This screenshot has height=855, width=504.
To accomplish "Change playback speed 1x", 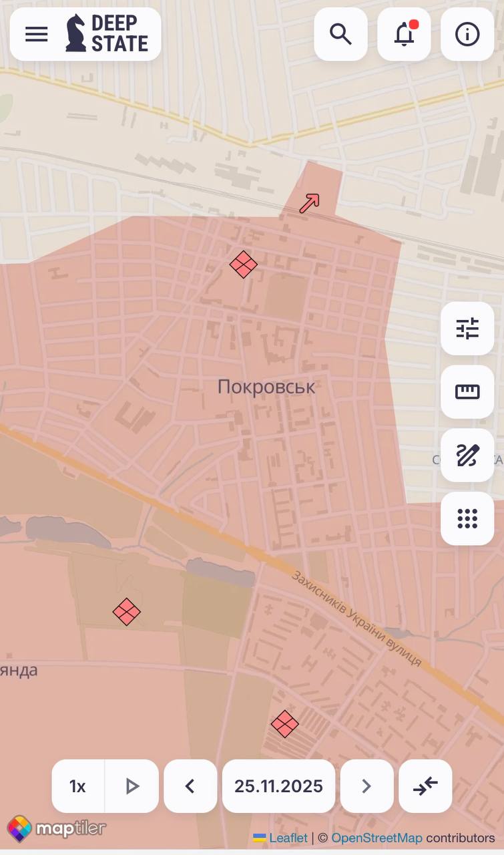I will click(78, 786).
